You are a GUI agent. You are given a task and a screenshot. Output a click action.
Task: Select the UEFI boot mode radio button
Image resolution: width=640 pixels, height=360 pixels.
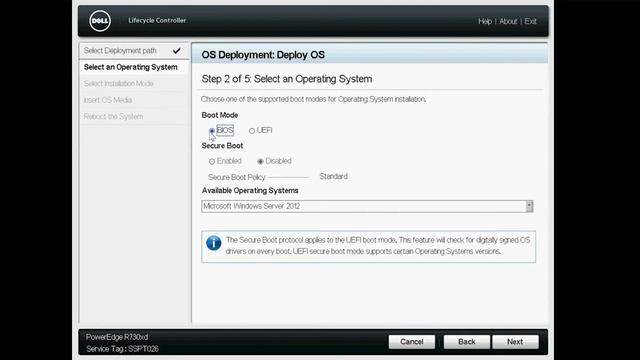pyautogui.click(x=252, y=131)
